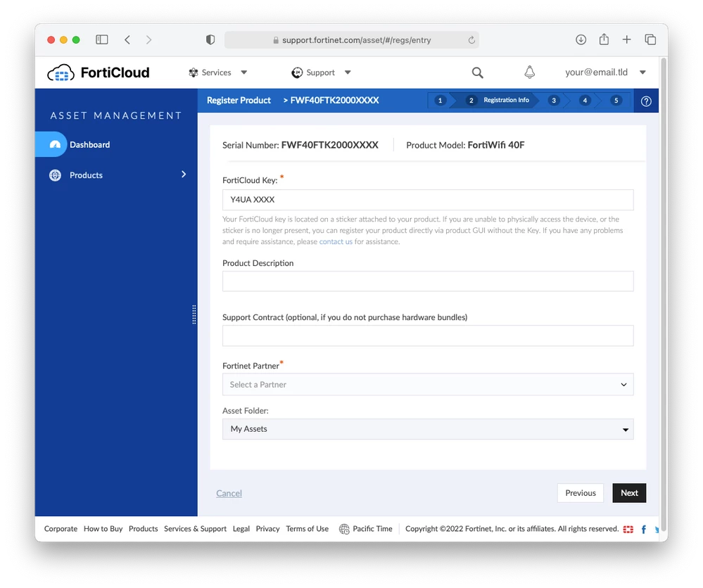
Task: Click the sidebar resize grip handle
Action: (x=194, y=314)
